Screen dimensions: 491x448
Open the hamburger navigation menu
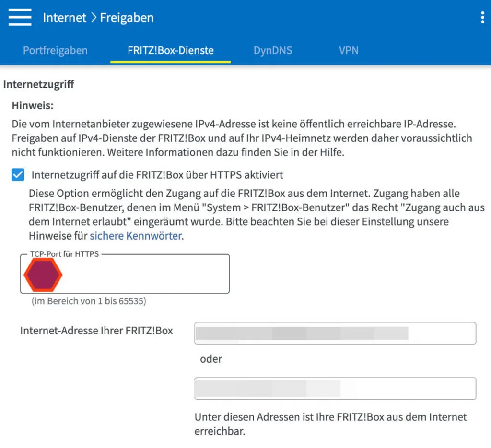pos(20,17)
